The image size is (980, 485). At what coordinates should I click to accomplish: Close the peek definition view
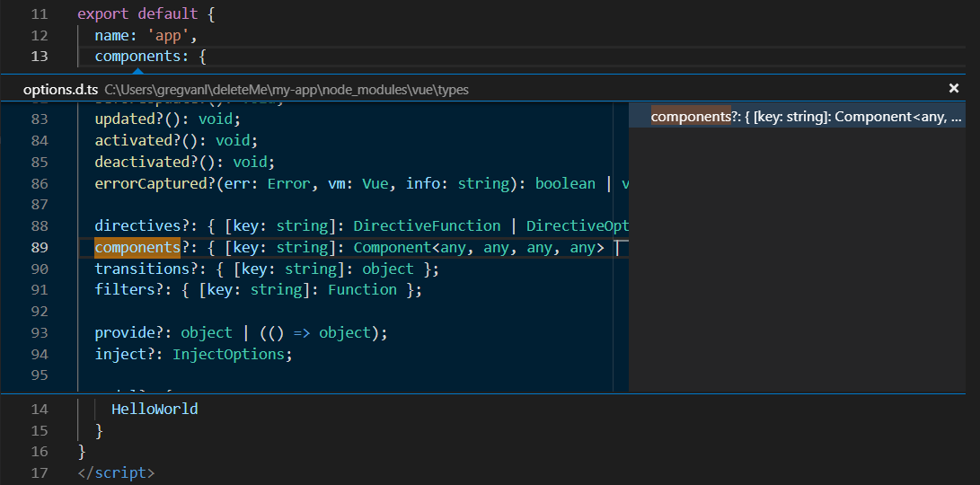pyautogui.click(x=954, y=88)
